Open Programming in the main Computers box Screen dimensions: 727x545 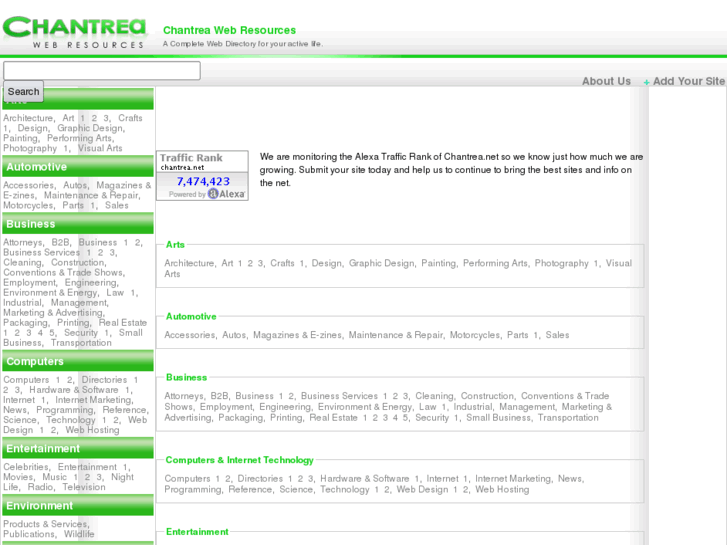[x=192, y=489]
